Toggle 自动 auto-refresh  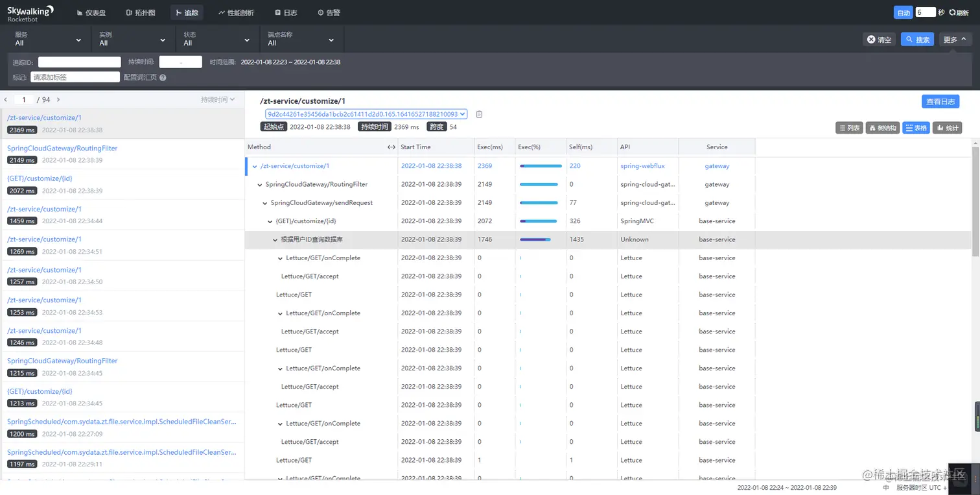903,12
